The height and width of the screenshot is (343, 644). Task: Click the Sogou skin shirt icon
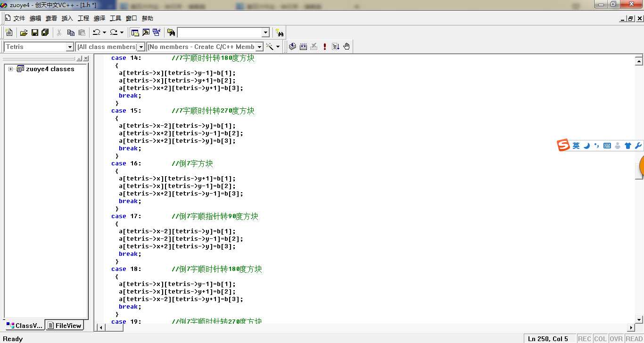[x=628, y=146]
